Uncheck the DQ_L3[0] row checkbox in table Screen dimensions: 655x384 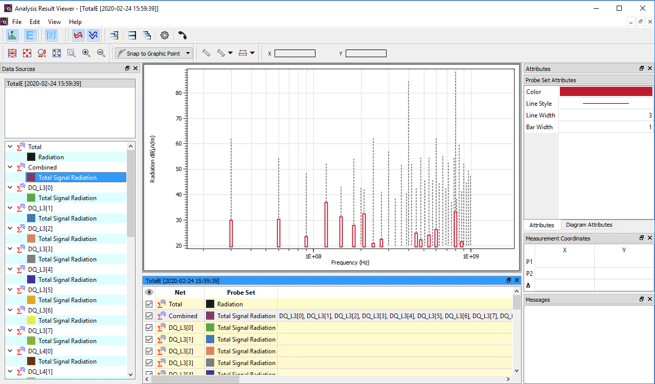149,328
